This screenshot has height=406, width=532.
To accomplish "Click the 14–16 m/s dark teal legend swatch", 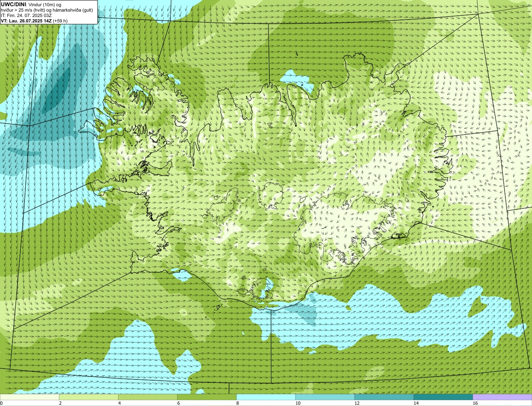I will 443,397.
